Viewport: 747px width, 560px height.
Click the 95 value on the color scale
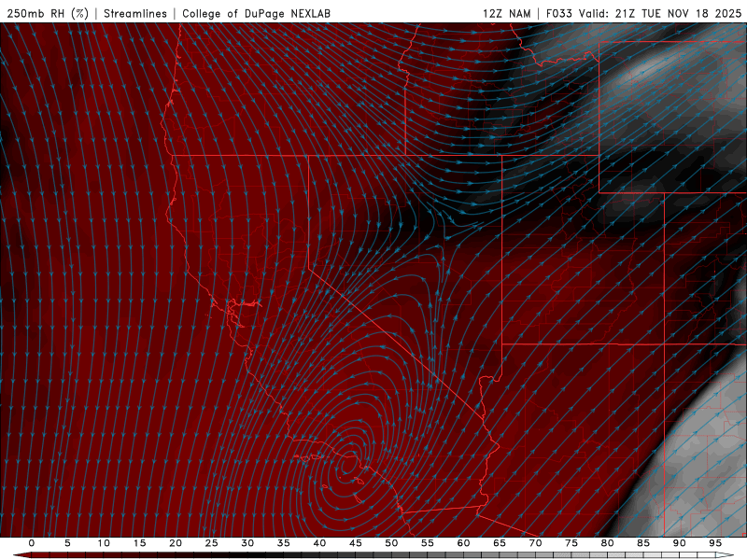[715, 543]
